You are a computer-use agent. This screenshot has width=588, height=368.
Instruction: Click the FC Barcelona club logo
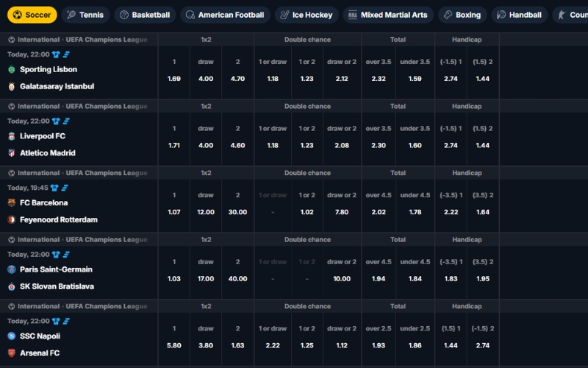(12, 203)
